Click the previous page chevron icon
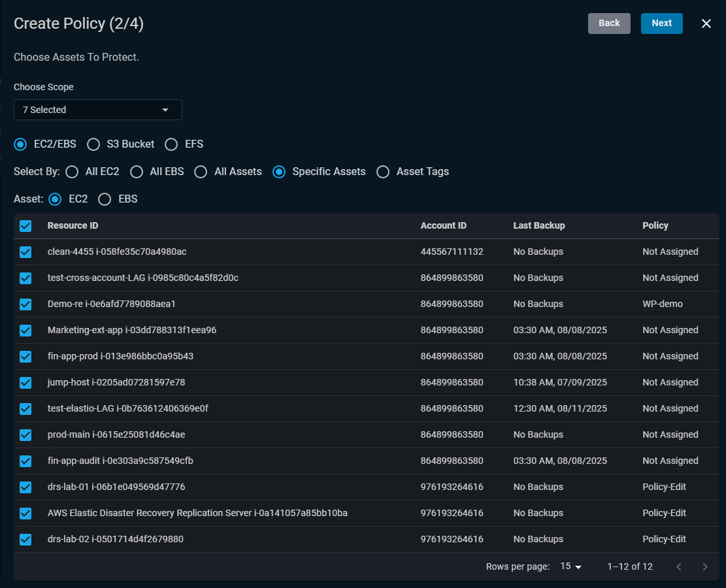The width and height of the screenshot is (726, 588). [x=679, y=566]
